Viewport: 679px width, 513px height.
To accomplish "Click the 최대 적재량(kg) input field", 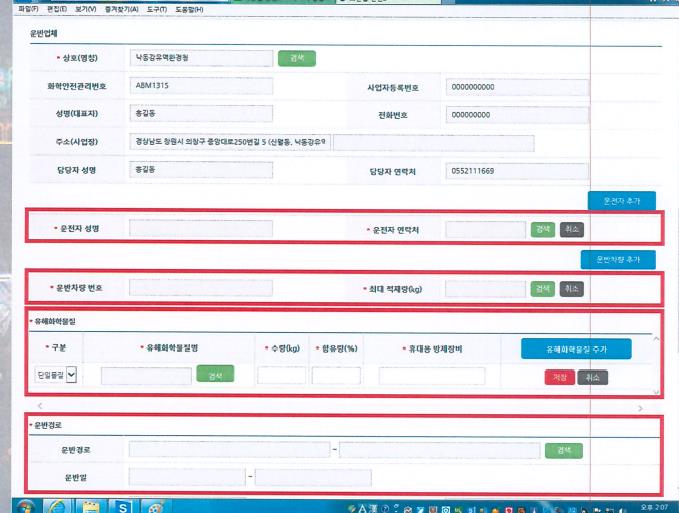I will [x=485, y=289].
